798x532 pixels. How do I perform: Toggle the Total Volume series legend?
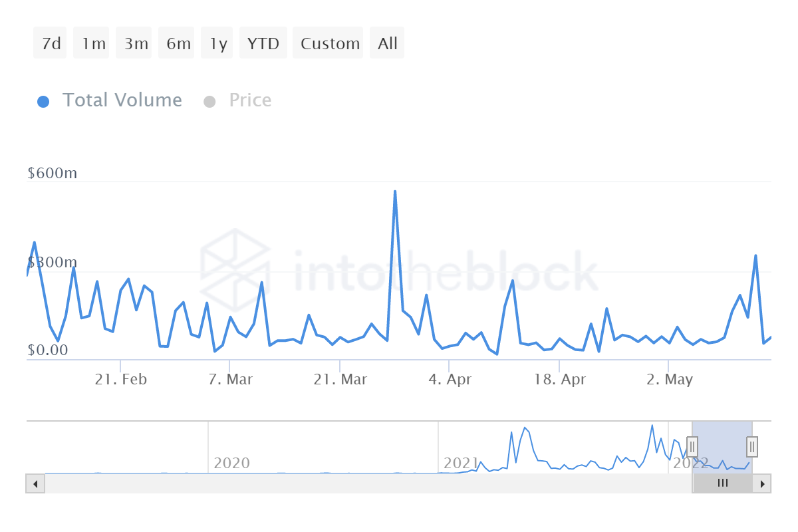point(110,100)
